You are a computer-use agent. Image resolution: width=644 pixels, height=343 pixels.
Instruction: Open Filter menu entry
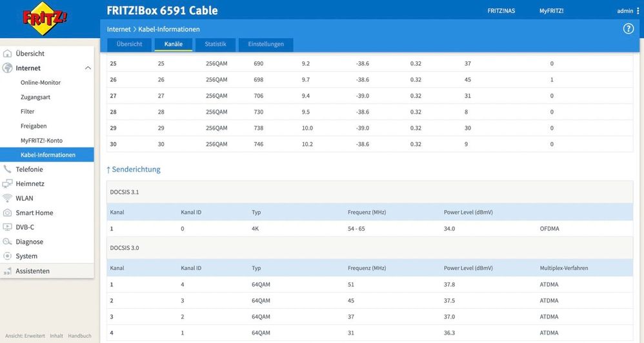click(28, 112)
